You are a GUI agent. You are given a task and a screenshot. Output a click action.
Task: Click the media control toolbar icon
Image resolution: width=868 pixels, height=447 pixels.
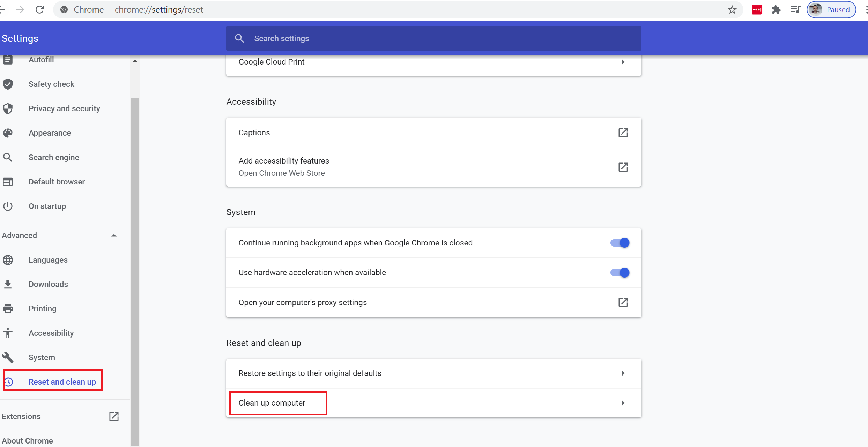tap(795, 10)
